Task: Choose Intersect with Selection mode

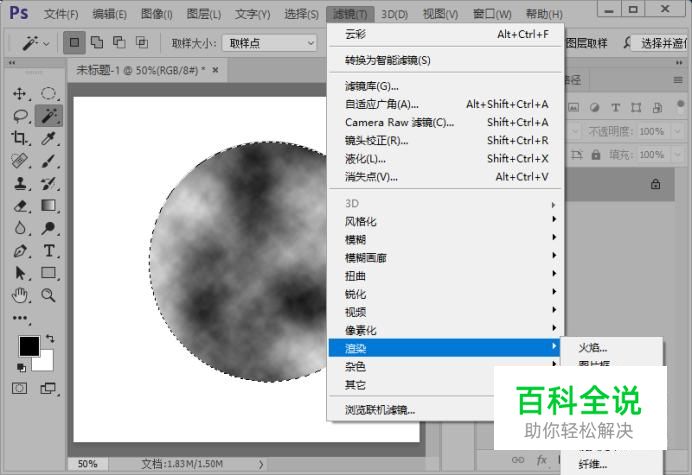Action: point(142,42)
